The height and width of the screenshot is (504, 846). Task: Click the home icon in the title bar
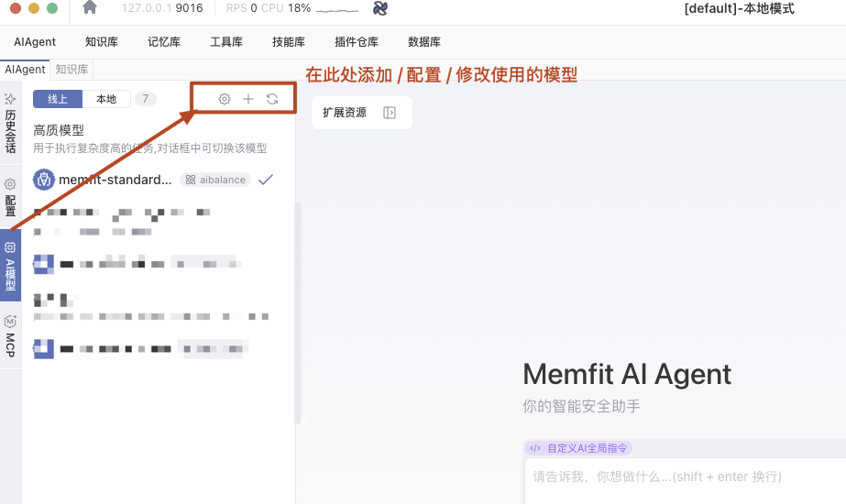tap(90, 7)
